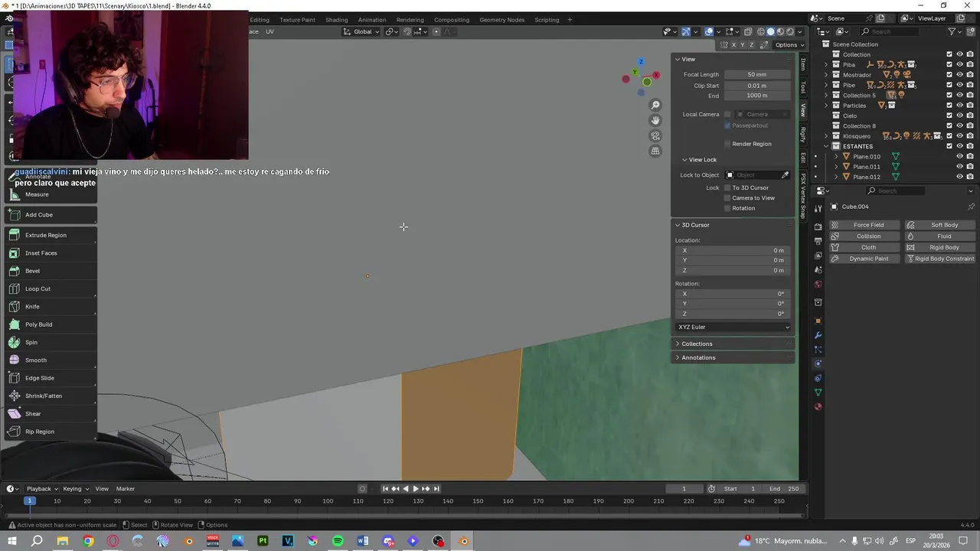Open the XYZ Euler rotation mode dropdown

[x=733, y=328]
